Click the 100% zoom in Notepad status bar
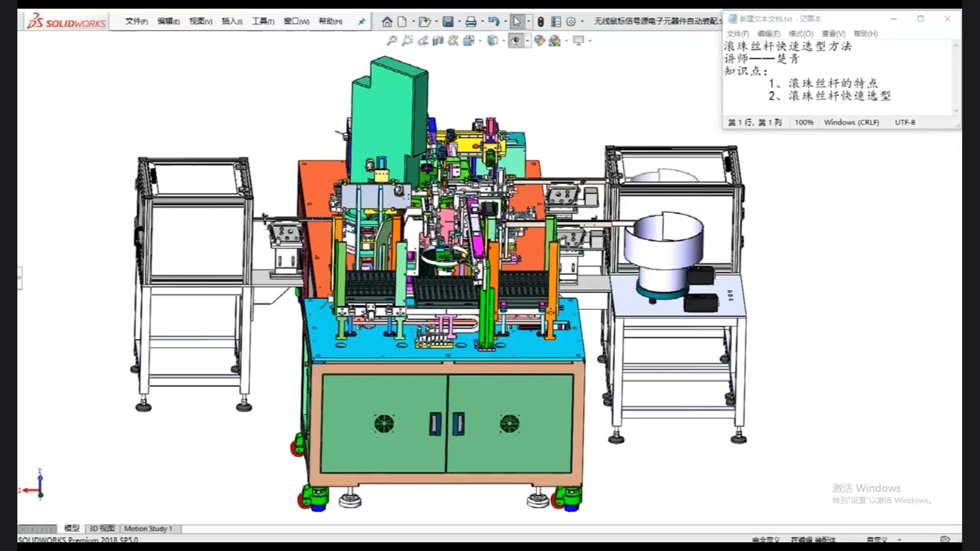The image size is (980, 551). (804, 122)
